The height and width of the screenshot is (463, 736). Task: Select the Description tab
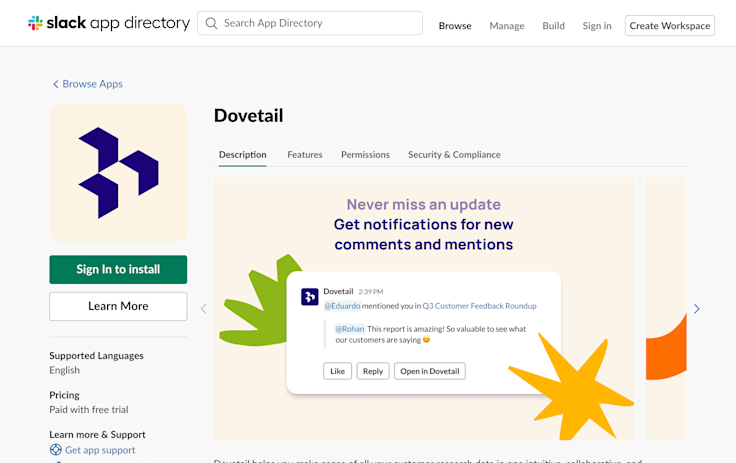click(243, 155)
